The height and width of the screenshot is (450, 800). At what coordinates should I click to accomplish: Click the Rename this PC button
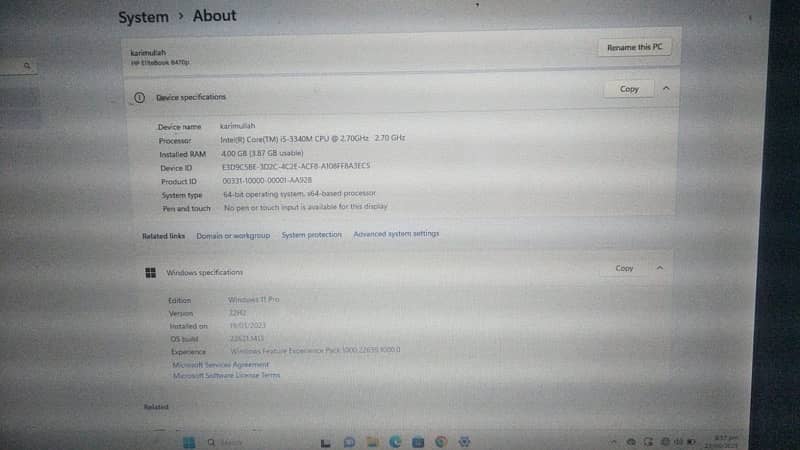click(634, 47)
